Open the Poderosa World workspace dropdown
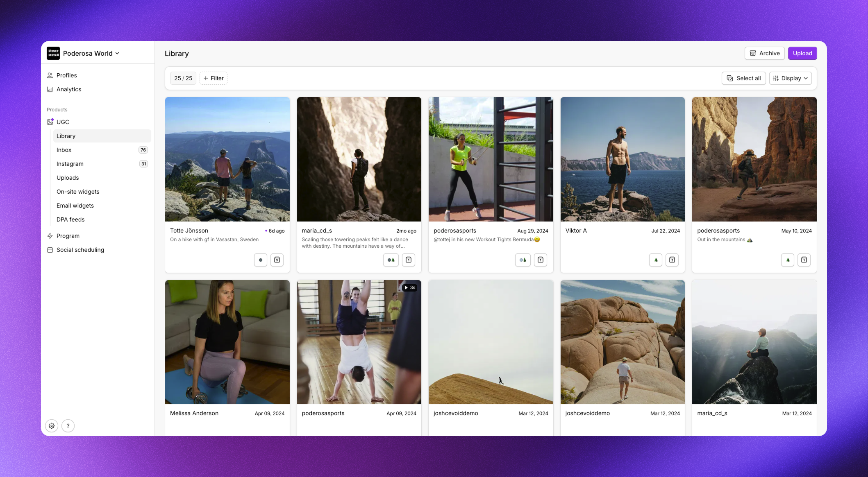 pyautogui.click(x=91, y=53)
